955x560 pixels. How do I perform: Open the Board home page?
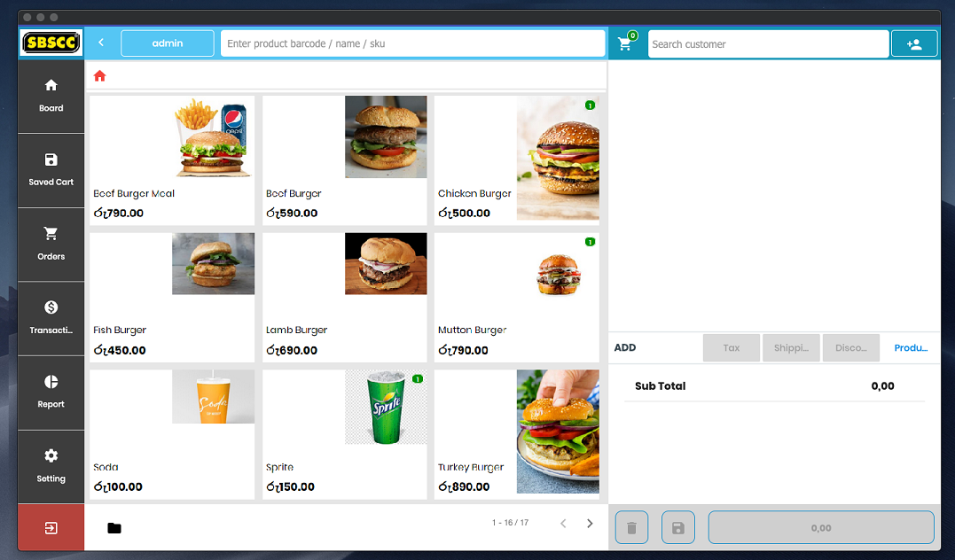tap(51, 96)
